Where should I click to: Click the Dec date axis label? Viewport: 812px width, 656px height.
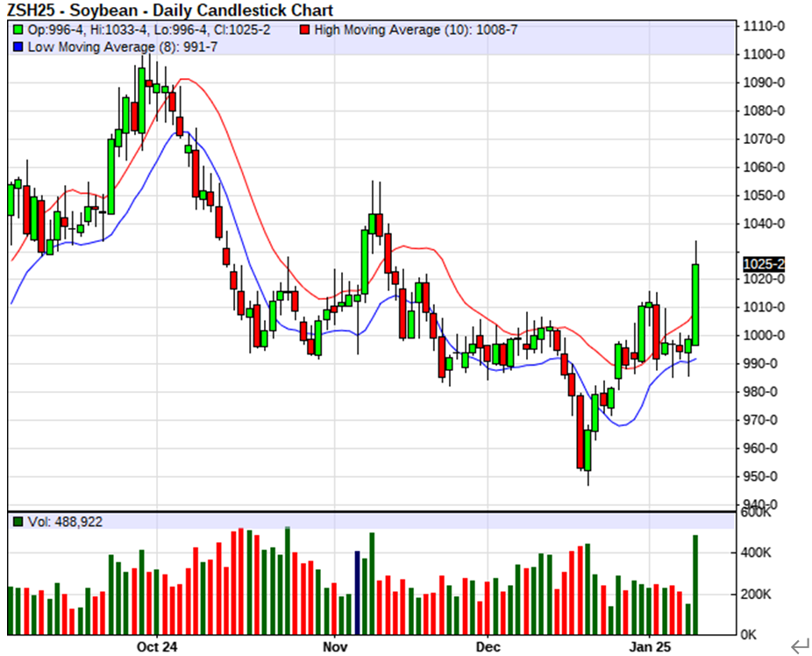tap(488, 646)
